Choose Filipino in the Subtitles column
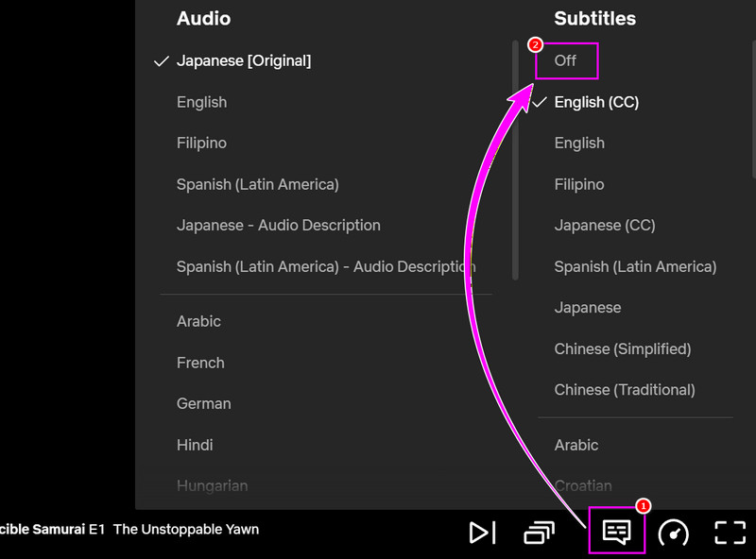The image size is (756, 559). 579,184
